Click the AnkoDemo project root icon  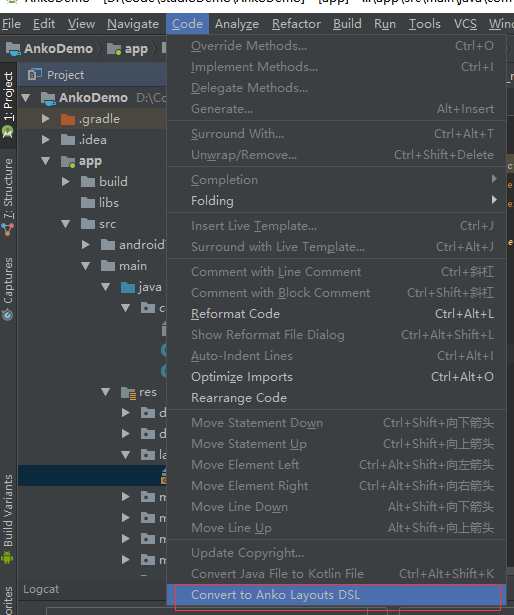pyautogui.click(x=48, y=98)
